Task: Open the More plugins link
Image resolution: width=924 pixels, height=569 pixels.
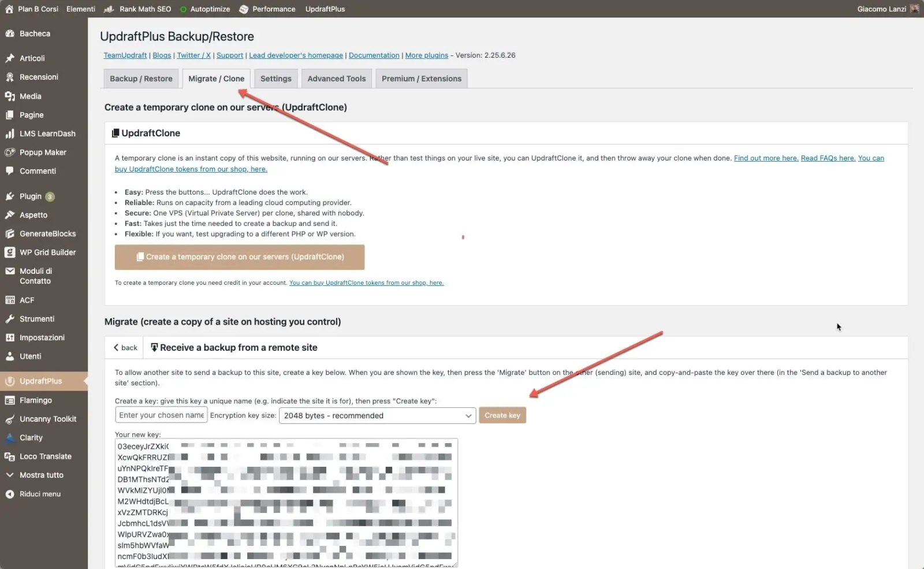Action: coord(427,55)
